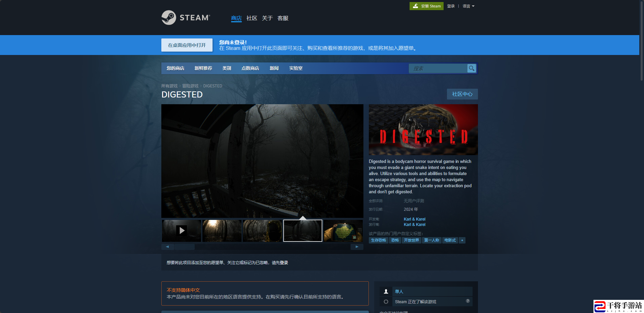
Task: Select the yellow hazmat suit thumbnail
Action: tap(262, 231)
